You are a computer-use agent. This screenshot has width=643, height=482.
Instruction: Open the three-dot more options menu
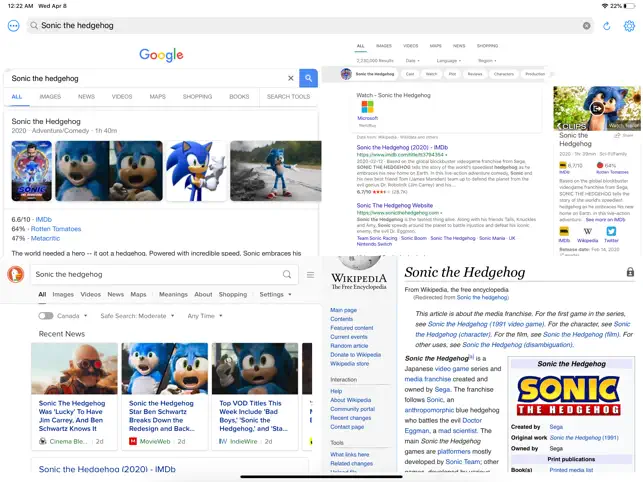pyautogui.click(x=14, y=26)
